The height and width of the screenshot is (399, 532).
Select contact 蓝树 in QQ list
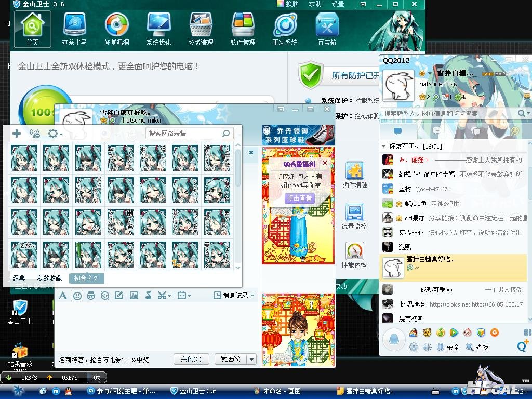point(454,189)
